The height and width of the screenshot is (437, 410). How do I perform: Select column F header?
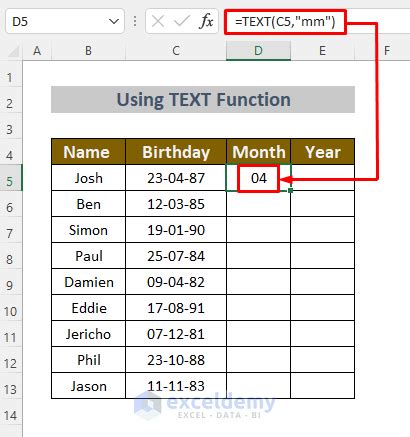[387, 51]
